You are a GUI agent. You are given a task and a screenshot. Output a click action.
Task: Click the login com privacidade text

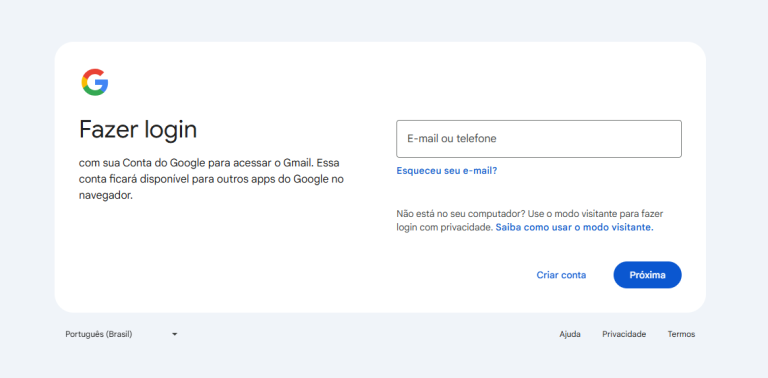(444, 228)
